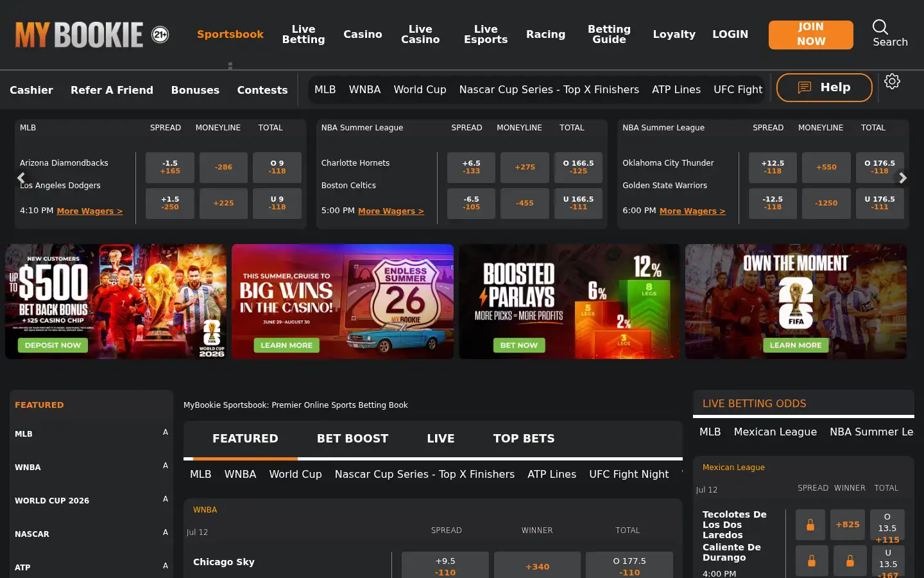The width and height of the screenshot is (924, 578).
Task: Open settings gear icon beside Help
Action: click(892, 82)
